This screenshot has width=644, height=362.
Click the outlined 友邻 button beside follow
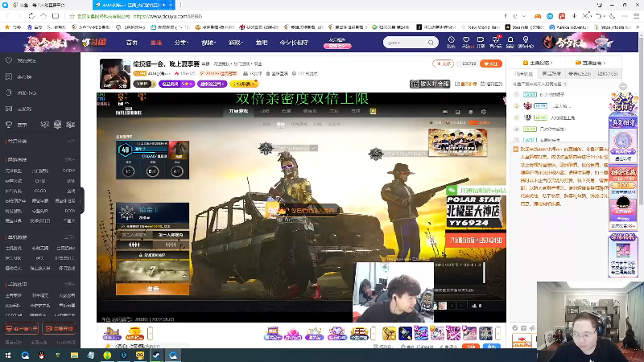click(x=444, y=64)
